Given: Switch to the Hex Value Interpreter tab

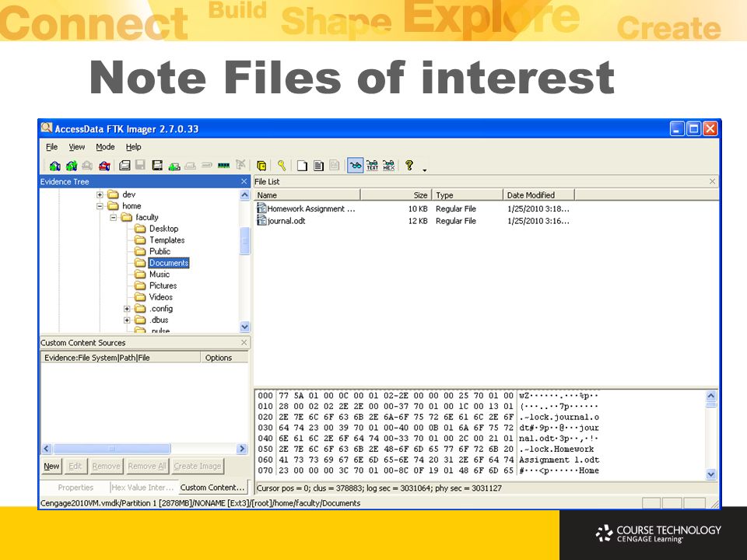Looking at the screenshot, I should pos(143,487).
